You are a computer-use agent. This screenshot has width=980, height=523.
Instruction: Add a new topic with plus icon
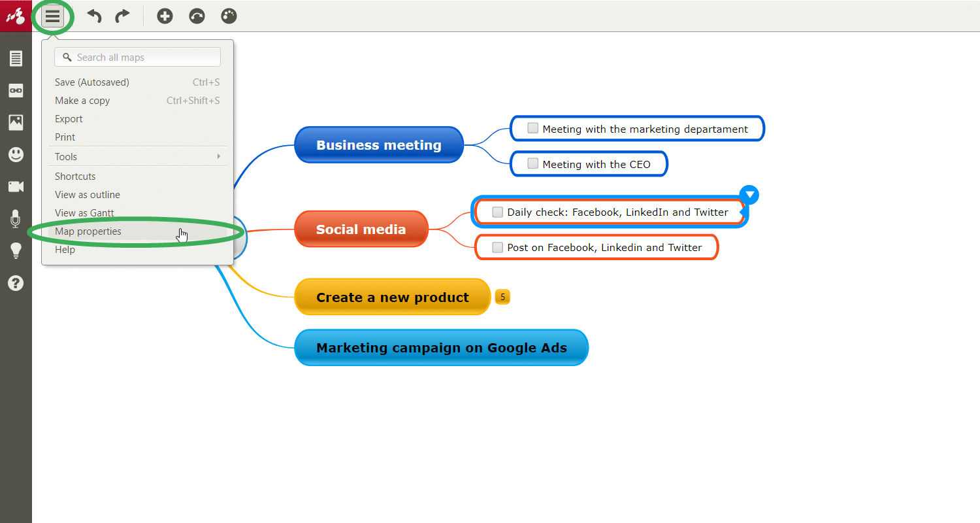(165, 16)
